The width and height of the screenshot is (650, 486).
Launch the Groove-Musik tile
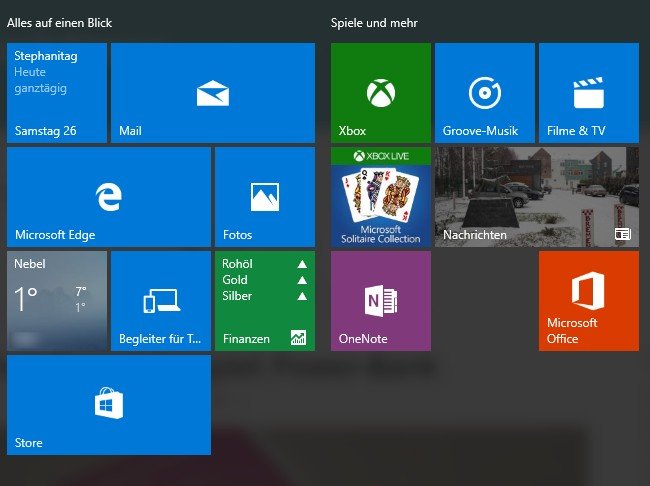[485, 93]
